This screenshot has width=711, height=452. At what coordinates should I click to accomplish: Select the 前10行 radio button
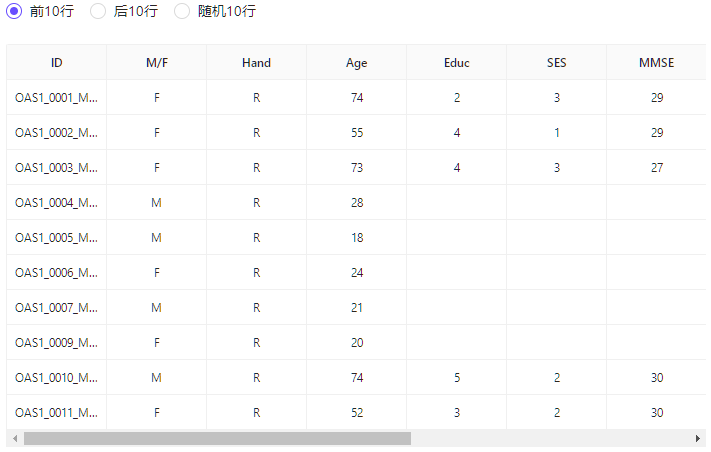click(x=14, y=12)
